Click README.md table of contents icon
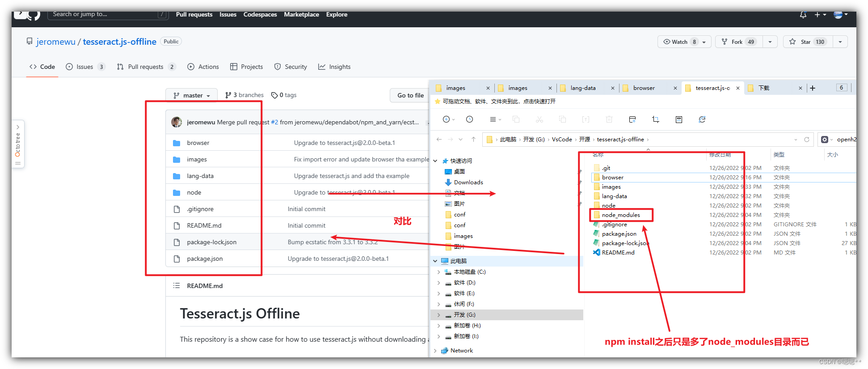The width and height of the screenshot is (868, 369). click(177, 285)
